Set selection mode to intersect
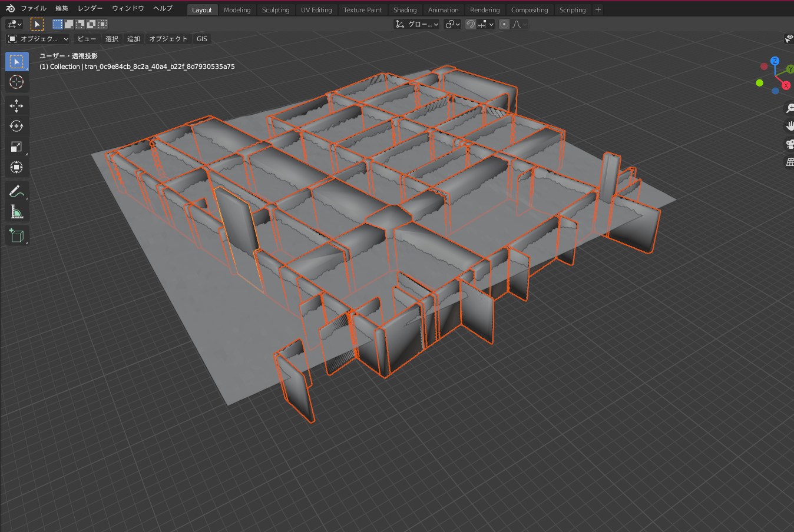Screen dimensions: 794x532 coord(102,24)
